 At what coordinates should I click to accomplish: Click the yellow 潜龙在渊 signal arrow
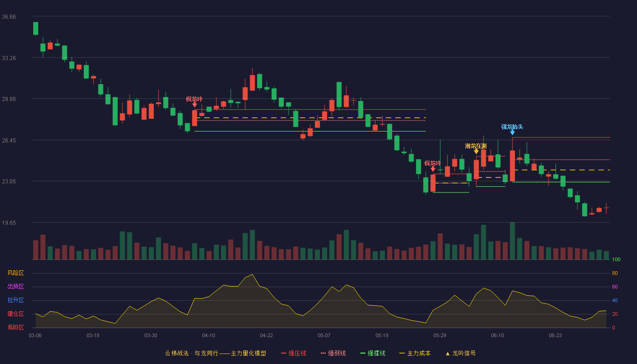coord(476,152)
